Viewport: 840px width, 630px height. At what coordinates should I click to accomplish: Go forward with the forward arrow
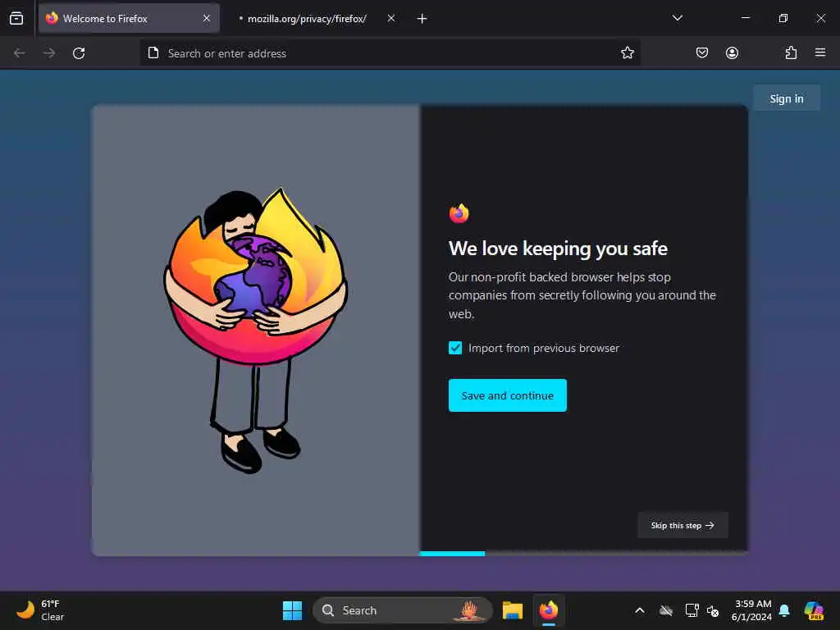tap(48, 53)
